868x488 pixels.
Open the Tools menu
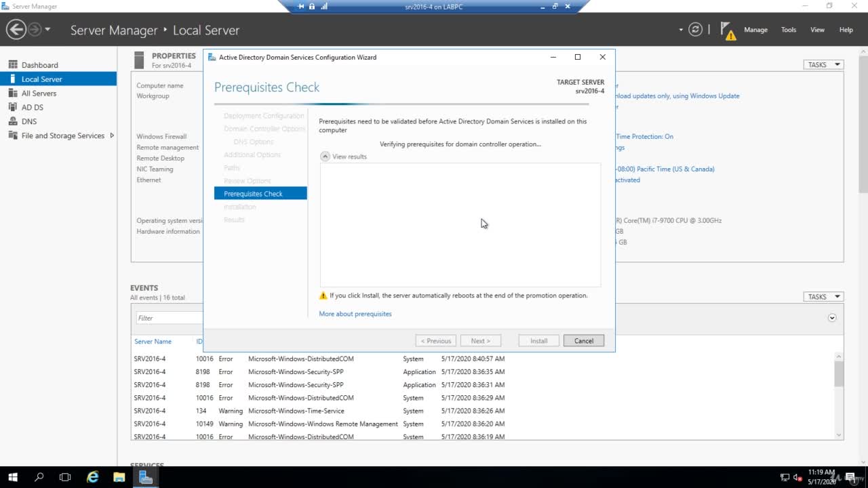(789, 30)
